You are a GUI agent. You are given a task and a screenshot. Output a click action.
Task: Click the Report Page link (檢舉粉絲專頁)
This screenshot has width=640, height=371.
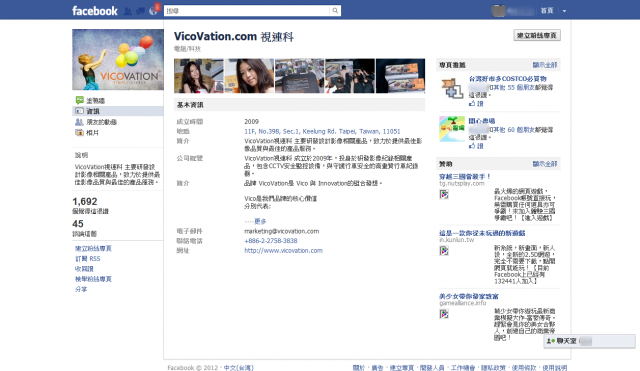coord(93,279)
